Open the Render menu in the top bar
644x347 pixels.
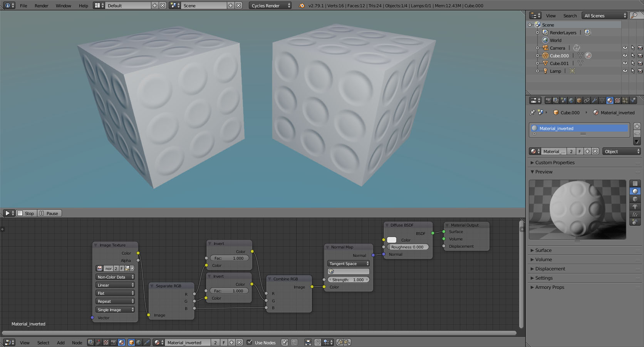(41, 5)
